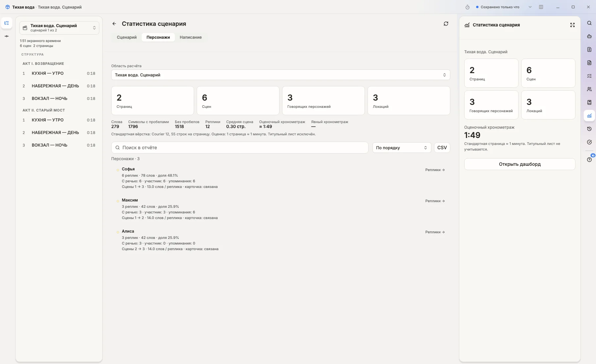Select the Персонажи tab

coord(158,37)
